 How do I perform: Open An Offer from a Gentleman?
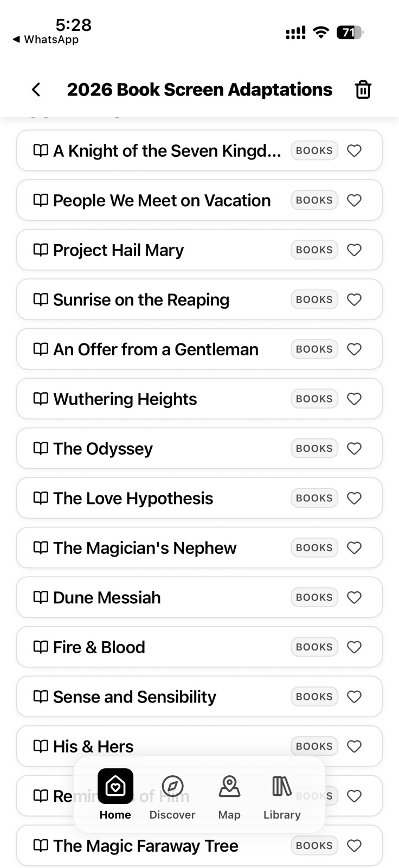[x=156, y=349]
